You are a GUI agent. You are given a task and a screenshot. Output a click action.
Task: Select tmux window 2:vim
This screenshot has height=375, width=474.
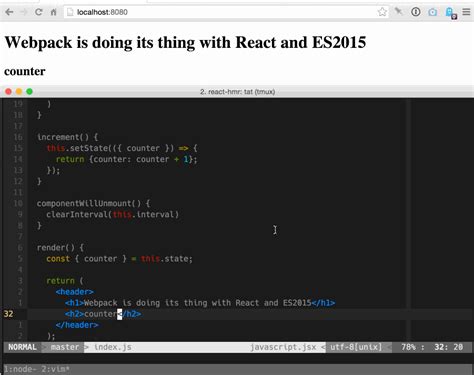pos(56,369)
